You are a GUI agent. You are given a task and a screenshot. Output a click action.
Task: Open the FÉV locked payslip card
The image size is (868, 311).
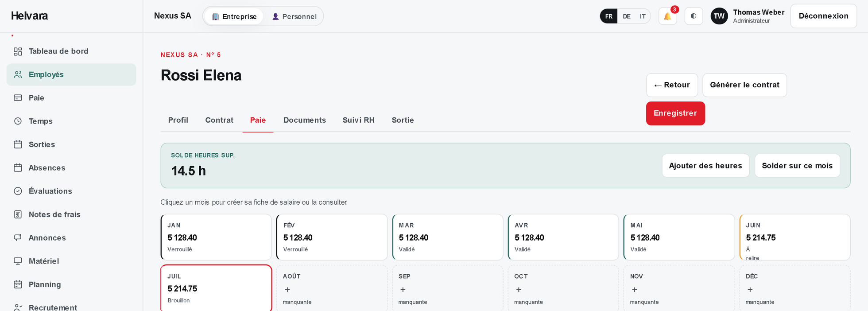(332, 237)
